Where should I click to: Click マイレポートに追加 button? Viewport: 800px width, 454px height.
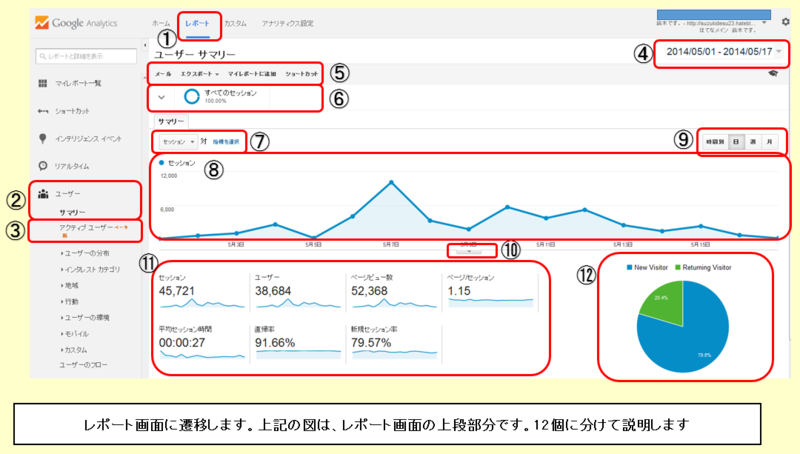pos(252,74)
